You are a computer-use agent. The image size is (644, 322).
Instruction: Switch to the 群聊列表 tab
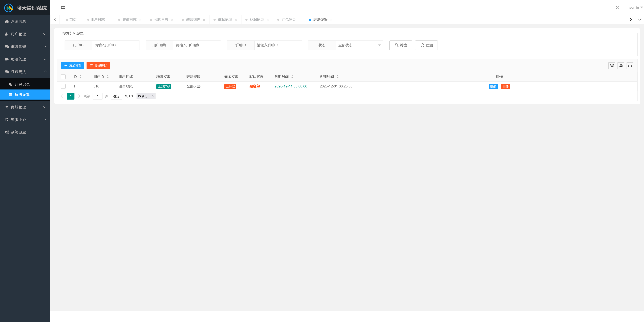point(193,20)
